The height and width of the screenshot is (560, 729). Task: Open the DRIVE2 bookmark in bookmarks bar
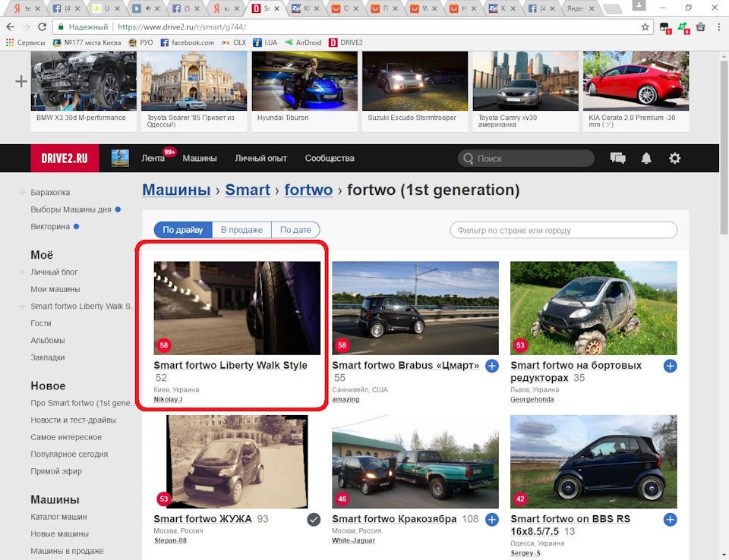[x=346, y=42]
